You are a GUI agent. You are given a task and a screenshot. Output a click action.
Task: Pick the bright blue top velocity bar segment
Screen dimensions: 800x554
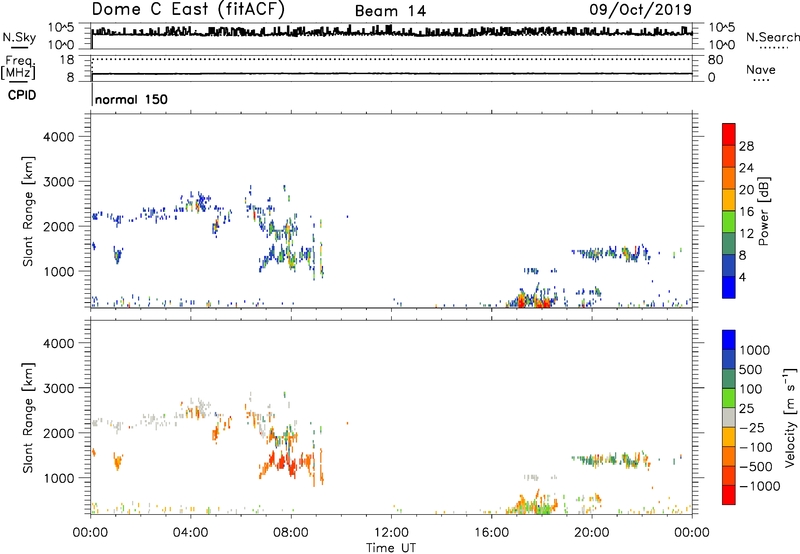[x=729, y=340]
